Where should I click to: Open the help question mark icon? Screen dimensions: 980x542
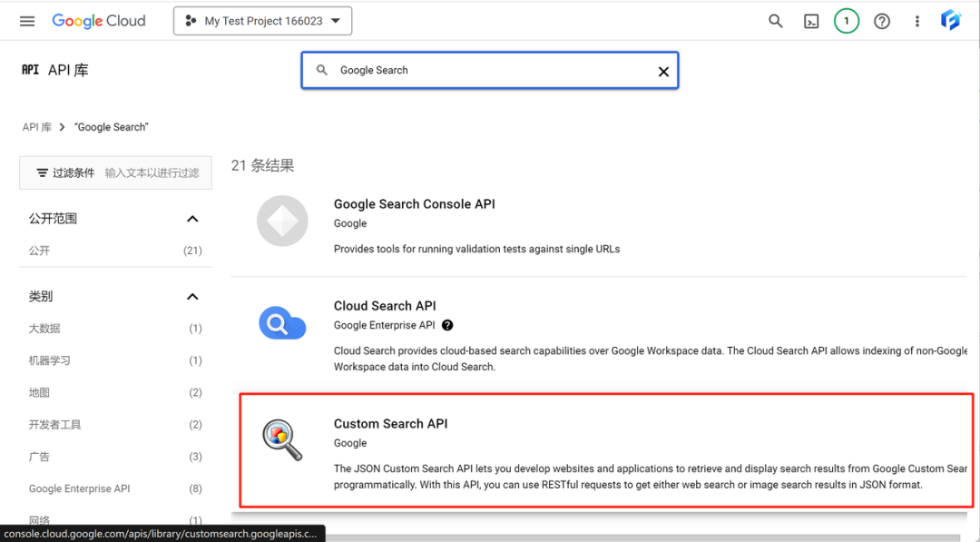[x=882, y=21]
